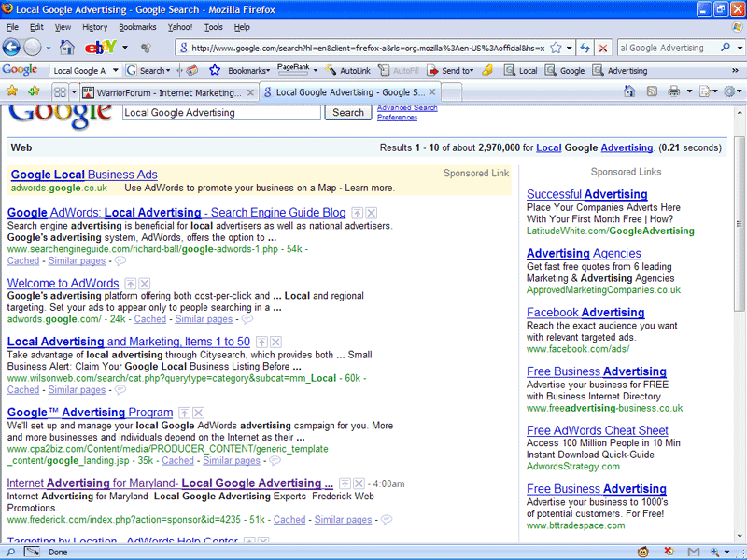Expand Google Toolbar search box dropdown
The image size is (747, 560).
click(x=115, y=71)
